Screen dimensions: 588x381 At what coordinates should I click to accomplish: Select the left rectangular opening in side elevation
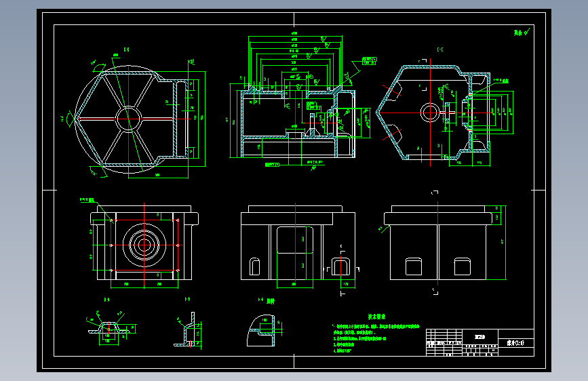tap(414, 266)
